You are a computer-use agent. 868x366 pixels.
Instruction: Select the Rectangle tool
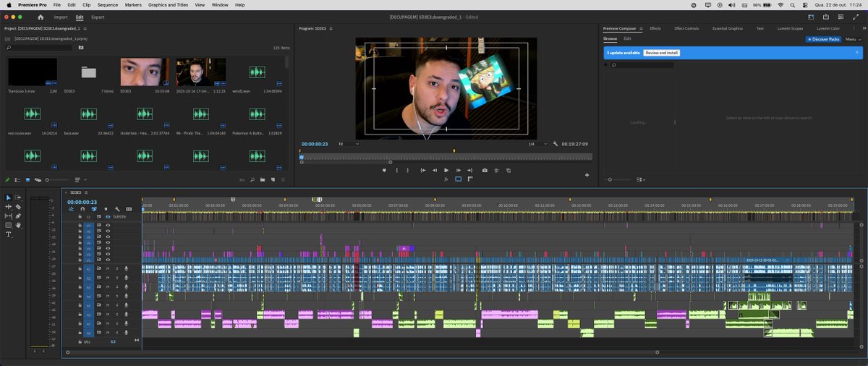click(x=9, y=225)
